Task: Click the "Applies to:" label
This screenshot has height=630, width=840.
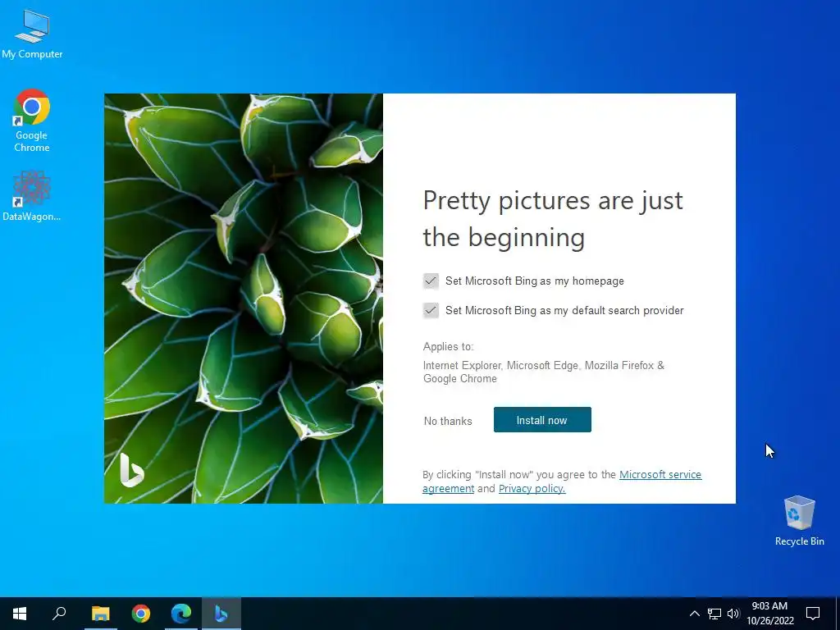Action: coord(449,347)
